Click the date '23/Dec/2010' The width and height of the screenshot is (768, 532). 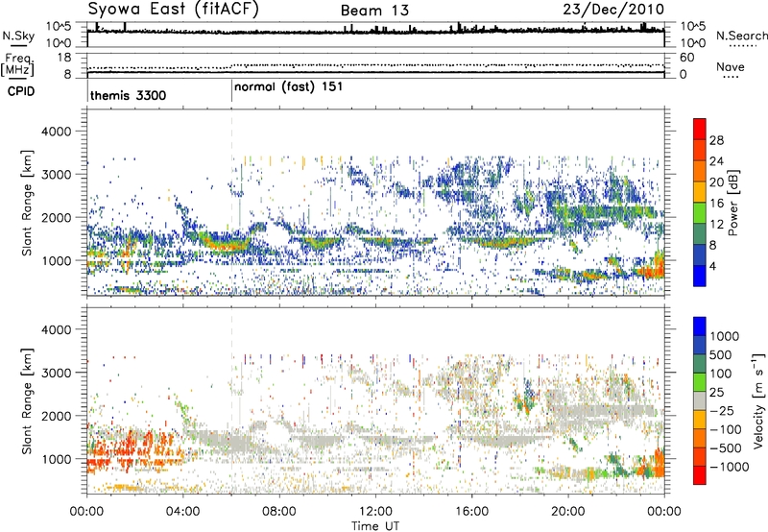click(x=613, y=10)
